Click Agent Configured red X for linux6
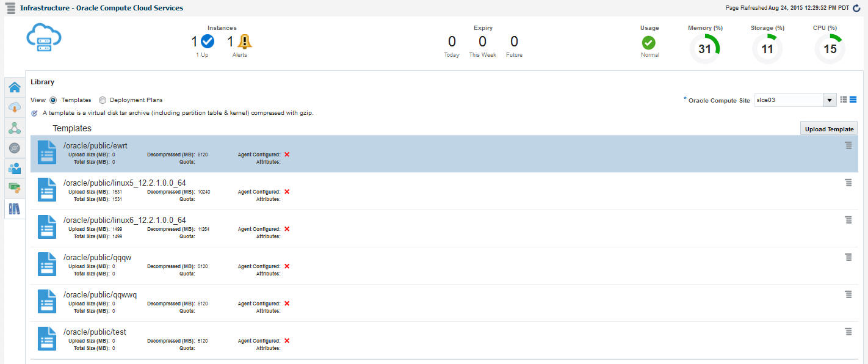The width and height of the screenshot is (868, 364). tap(287, 229)
